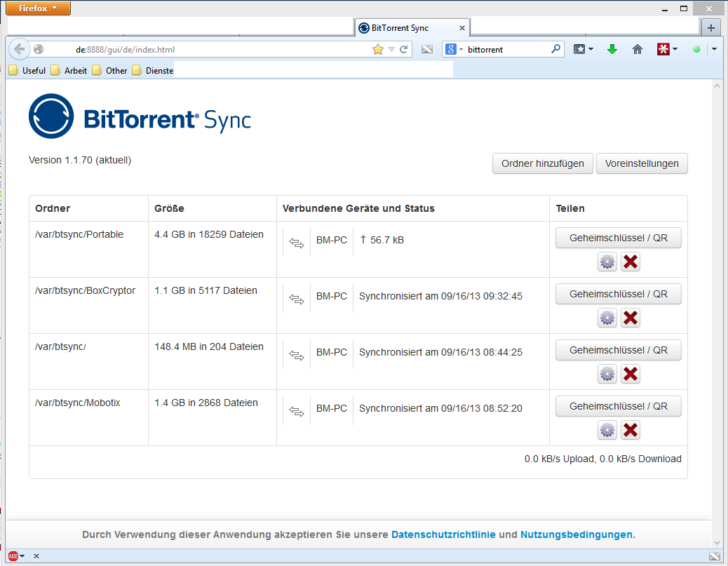
Task: Bookmark this page with the star icon
Action: (x=378, y=49)
